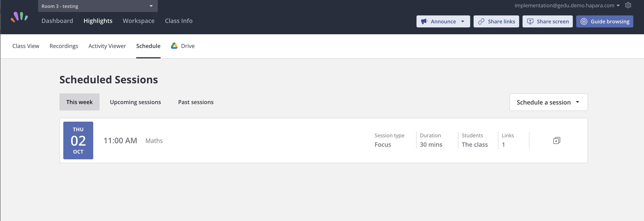Click the chain link Share links icon

[481, 22]
